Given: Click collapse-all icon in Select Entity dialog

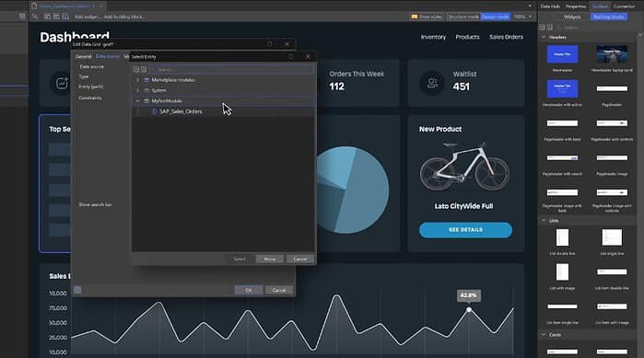Looking at the screenshot, I should tap(144, 69).
